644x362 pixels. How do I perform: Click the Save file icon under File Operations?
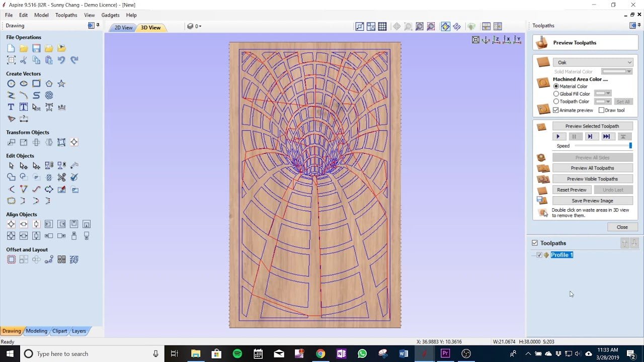coord(36,48)
